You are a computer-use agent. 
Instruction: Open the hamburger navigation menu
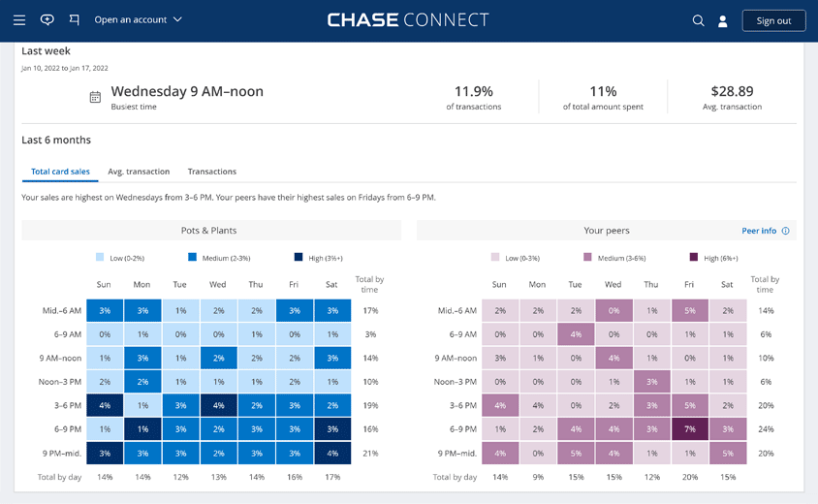19,19
